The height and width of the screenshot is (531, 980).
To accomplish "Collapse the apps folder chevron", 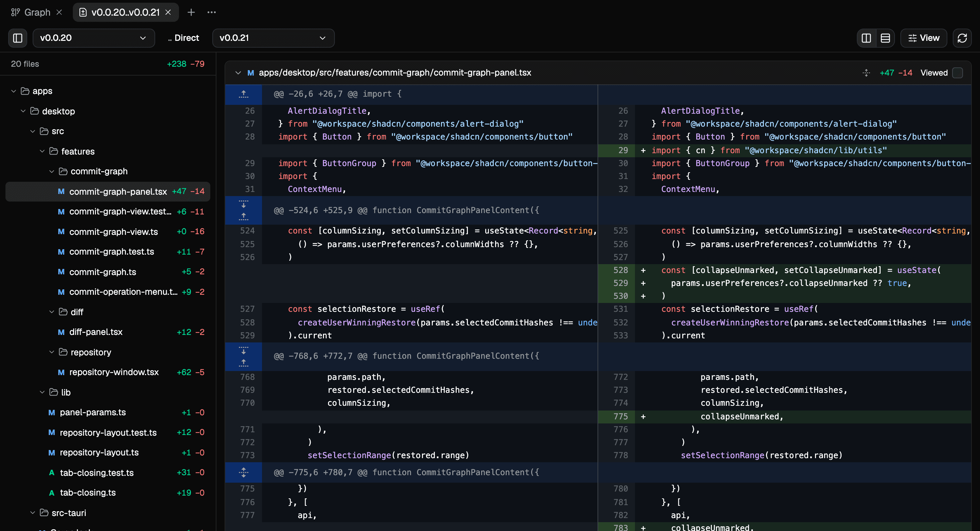I will (14, 91).
